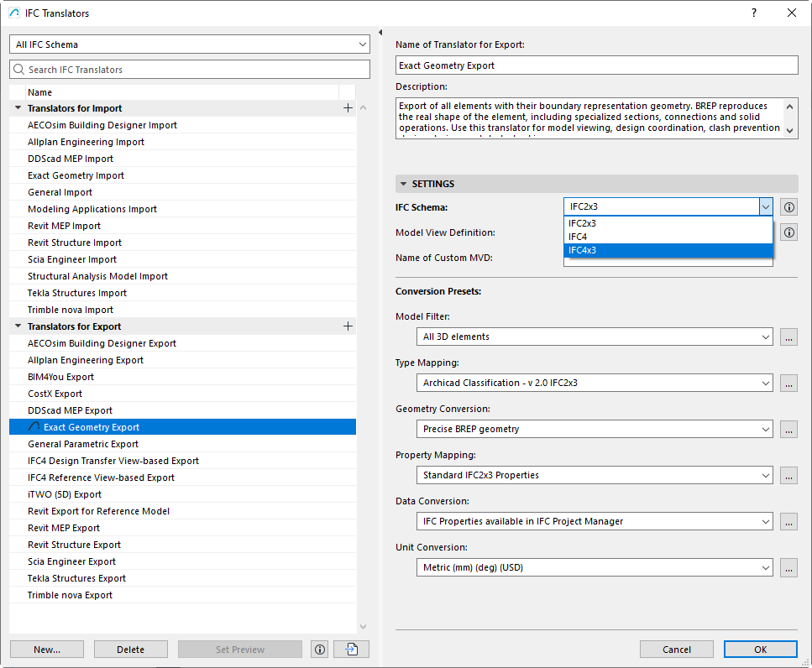Edit the Name of Translator for Export field
812x668 pixels.
click(x=596, y=65)
